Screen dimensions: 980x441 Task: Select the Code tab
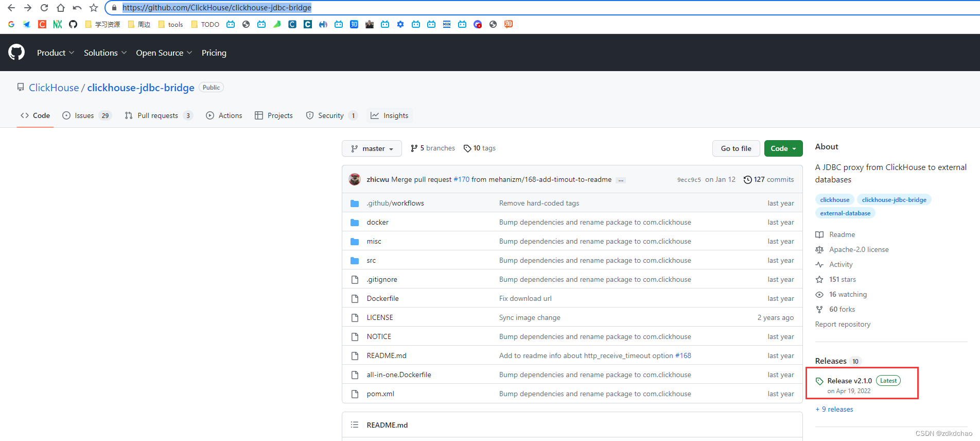tap(35, 115)
